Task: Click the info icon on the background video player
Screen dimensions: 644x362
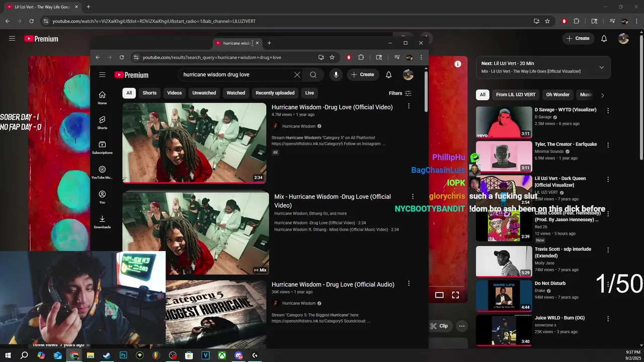Action: click(x=458, y=64)
